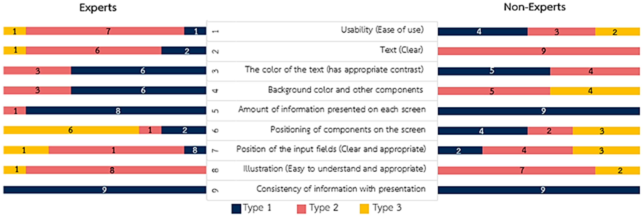Select the full navy Experts Consistency bar

[x=104, y=190]
